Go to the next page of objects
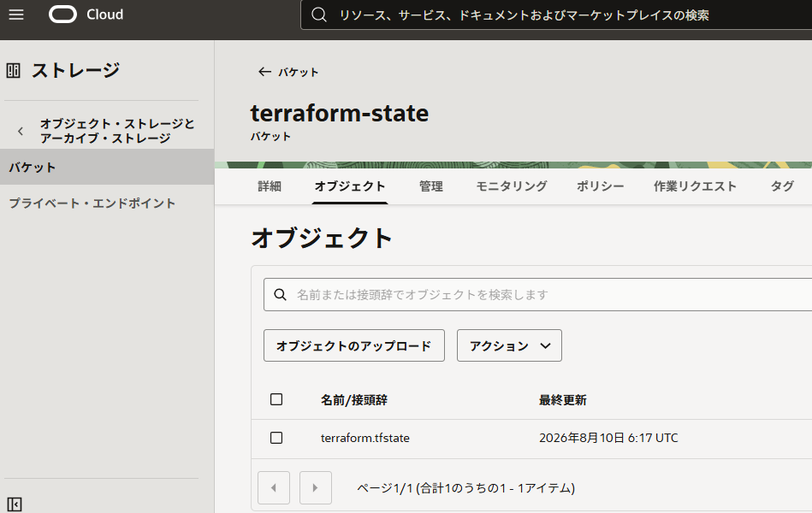Image resolution: width=812 pixels, height=513 pixels. click(316, 487)
